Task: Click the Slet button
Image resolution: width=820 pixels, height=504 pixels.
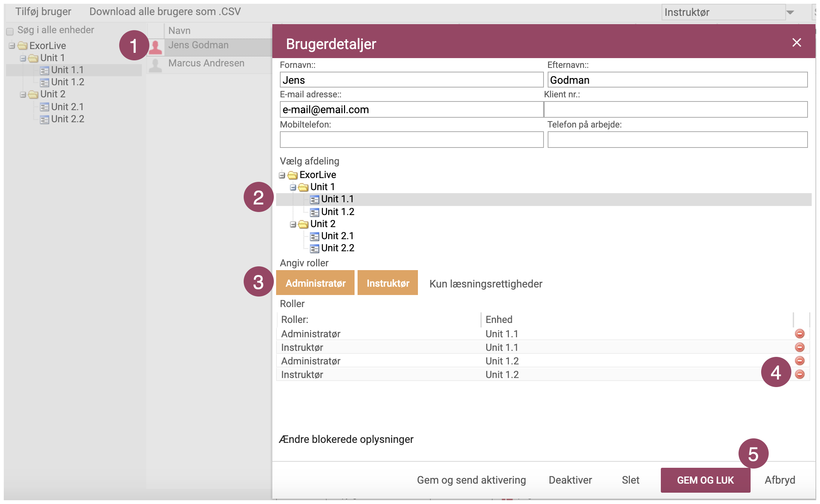Action: (630, 480)
